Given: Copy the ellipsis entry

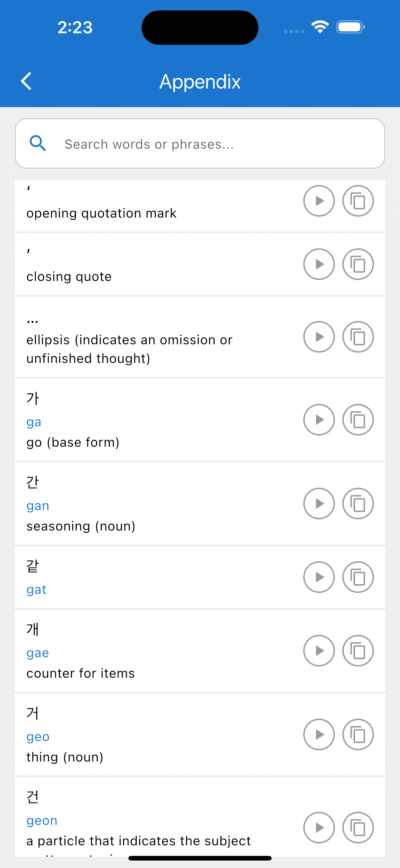Looking at the screenshot, I should (358, 337).
